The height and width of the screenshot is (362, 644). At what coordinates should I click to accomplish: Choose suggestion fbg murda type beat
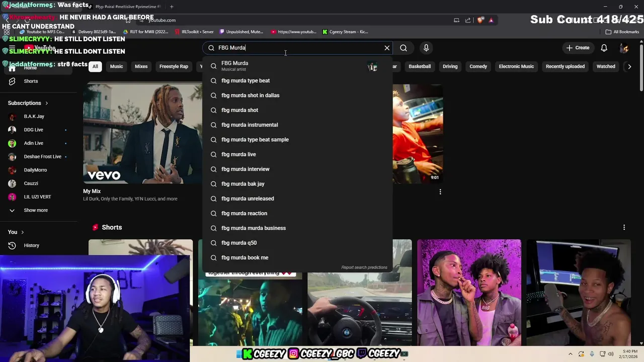297,80
